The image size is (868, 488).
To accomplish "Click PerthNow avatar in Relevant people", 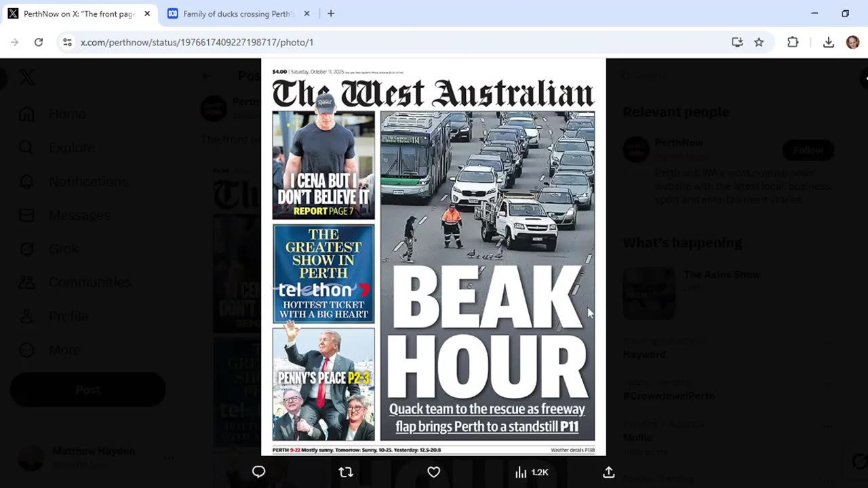I will 636,150.
